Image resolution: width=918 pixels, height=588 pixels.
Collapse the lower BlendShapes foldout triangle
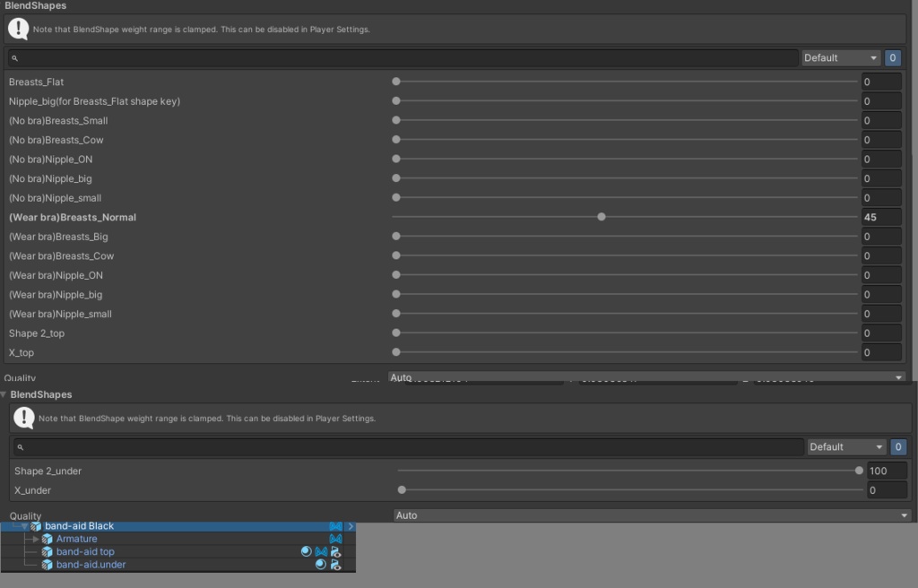click(4, 394)
